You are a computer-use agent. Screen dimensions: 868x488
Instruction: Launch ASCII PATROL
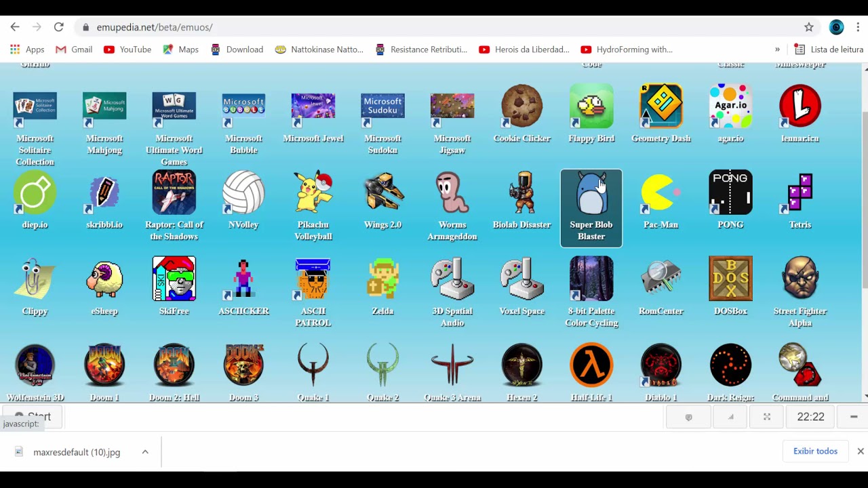313,279
